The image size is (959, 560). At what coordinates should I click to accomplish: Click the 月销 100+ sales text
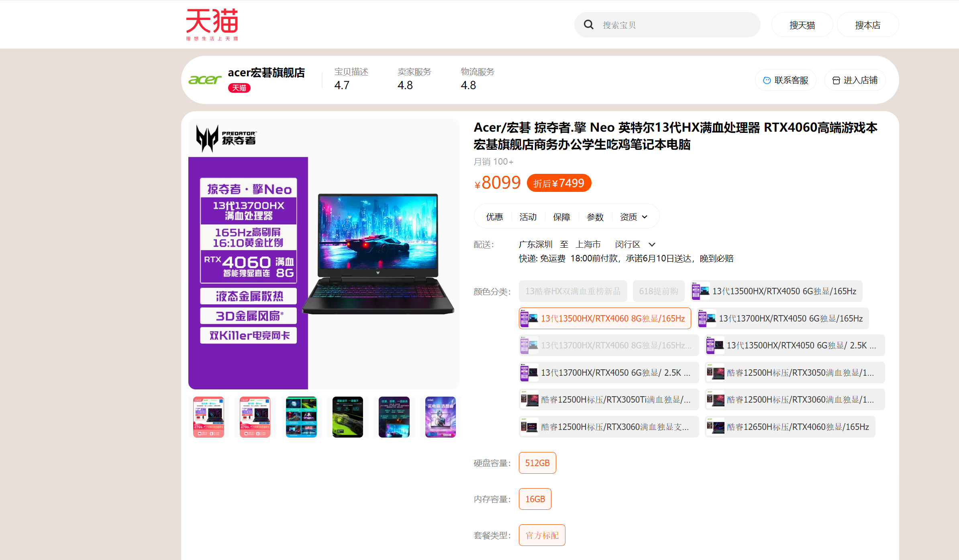pyautogui.click(x=493, y=161)
